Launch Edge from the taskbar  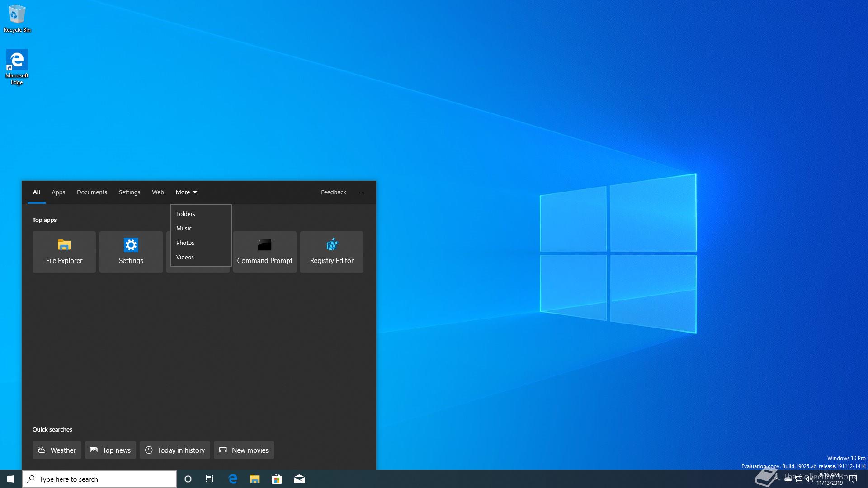pos(233,479)
